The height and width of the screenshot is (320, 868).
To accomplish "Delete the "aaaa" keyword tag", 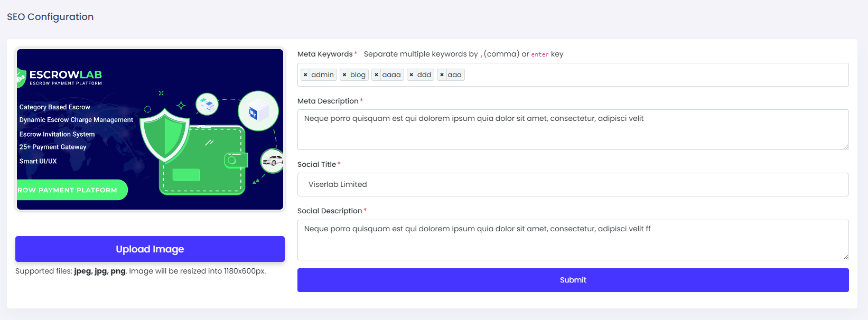I will [376, 75].
